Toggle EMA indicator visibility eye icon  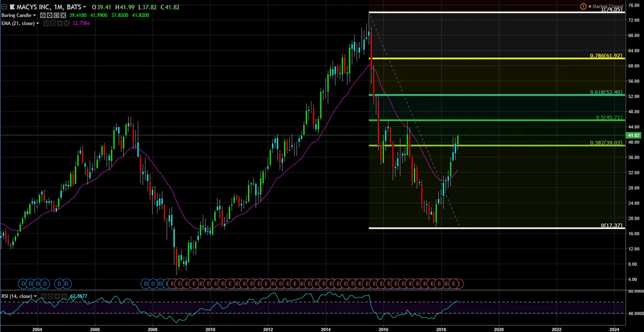pyautogui.click(x=47, y=24)
